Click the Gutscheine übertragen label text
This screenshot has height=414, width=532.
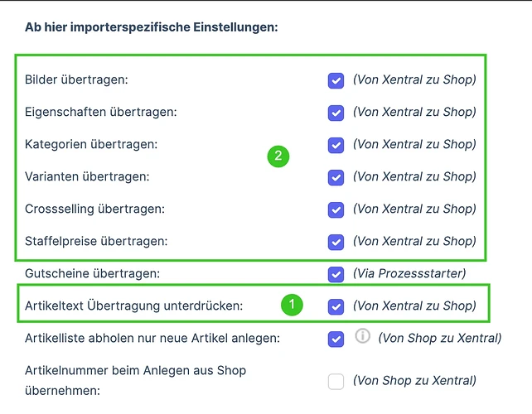tap(92, 273)
